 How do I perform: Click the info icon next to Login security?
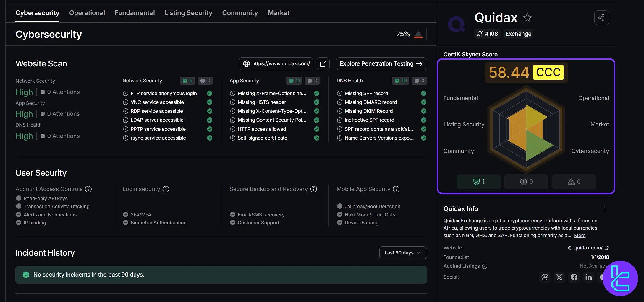click(166, 189)
